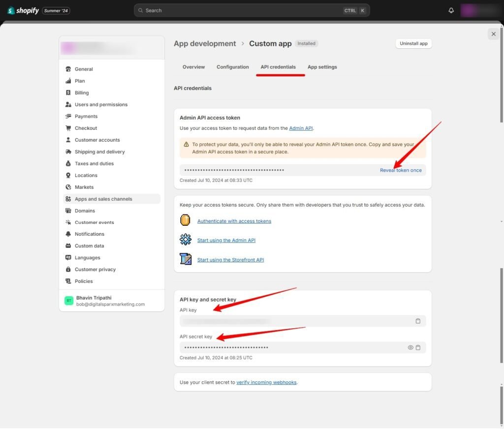Select the API credentials tab
This screenshot has width=504, height=429.
[278, 67]
